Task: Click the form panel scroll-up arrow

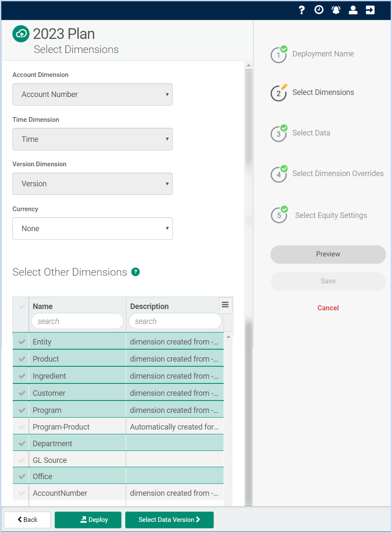Action: coord(248,65)
